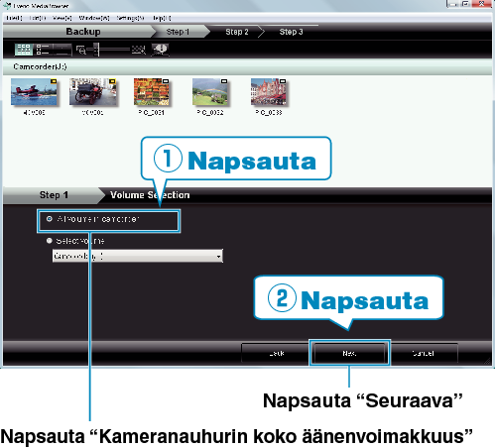Open the Window menu

tap(94, 18)
